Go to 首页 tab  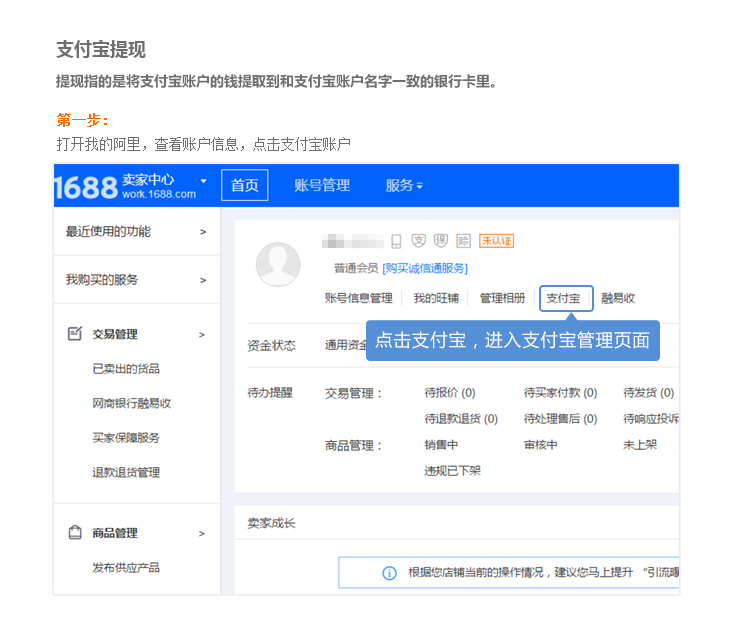point(244,185)
